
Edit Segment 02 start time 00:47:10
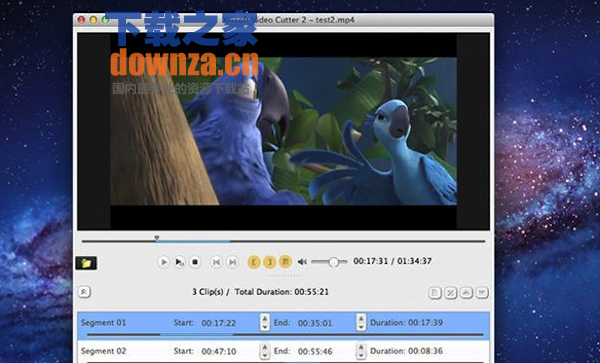click(218, 351)
